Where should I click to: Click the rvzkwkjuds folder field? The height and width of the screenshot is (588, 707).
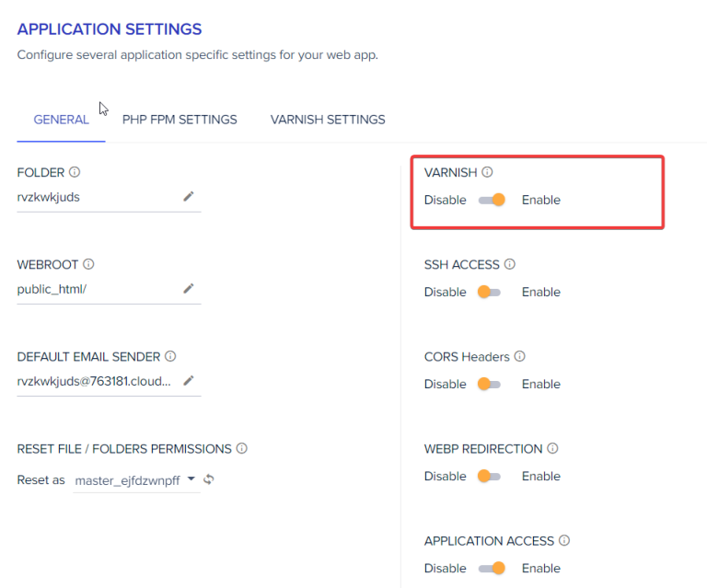[x=109, y=197]
